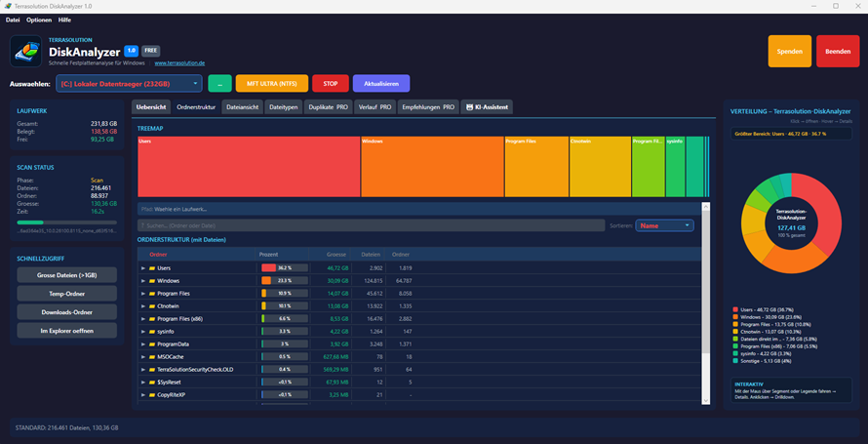This screenshot has height=444, width=868.
Task: Expand the TerraSolutionSecurityCheck.OLD folder
Action: (143, 370)
